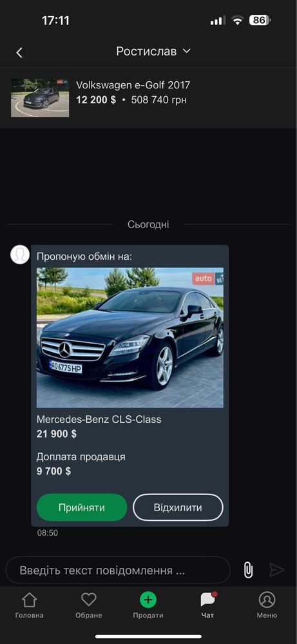
Task: Tap the 12 200 $ price line
Action: pyautogui.click(x=96, y=100)
